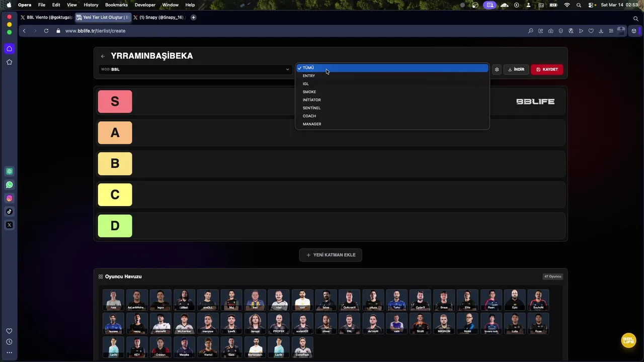644x362 pixels.
Task: Click the yellow B tier label
Action: (115, 164)
